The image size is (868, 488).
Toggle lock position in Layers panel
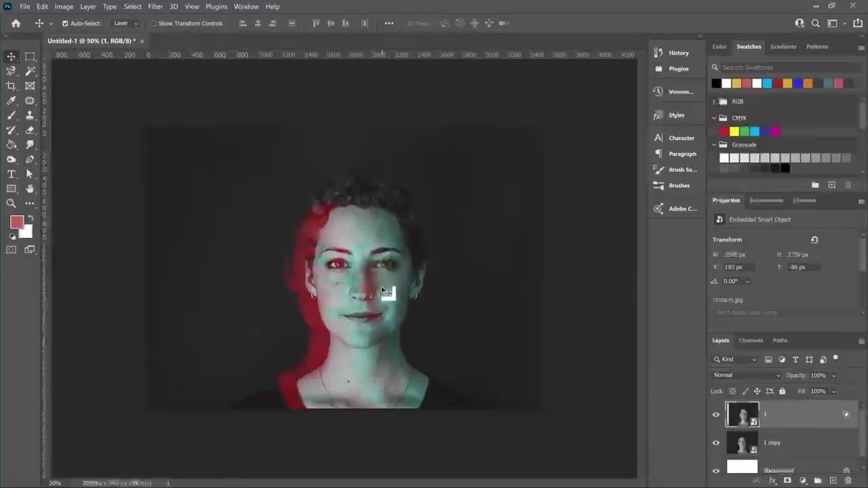757,391
